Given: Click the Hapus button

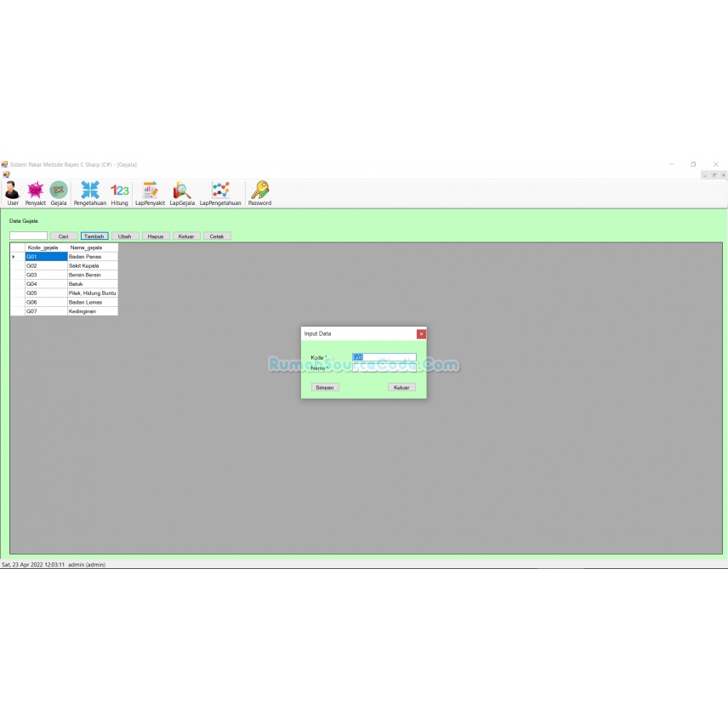Looking at the screenshot, I should [x=156, y=236].
